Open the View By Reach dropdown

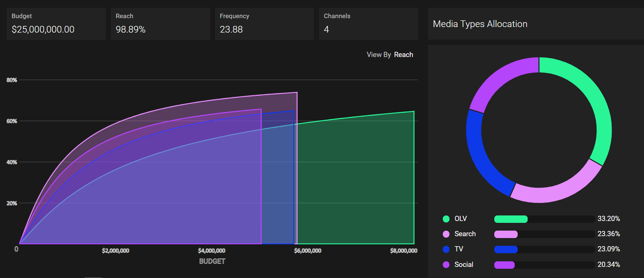click(x=403, y=55)
